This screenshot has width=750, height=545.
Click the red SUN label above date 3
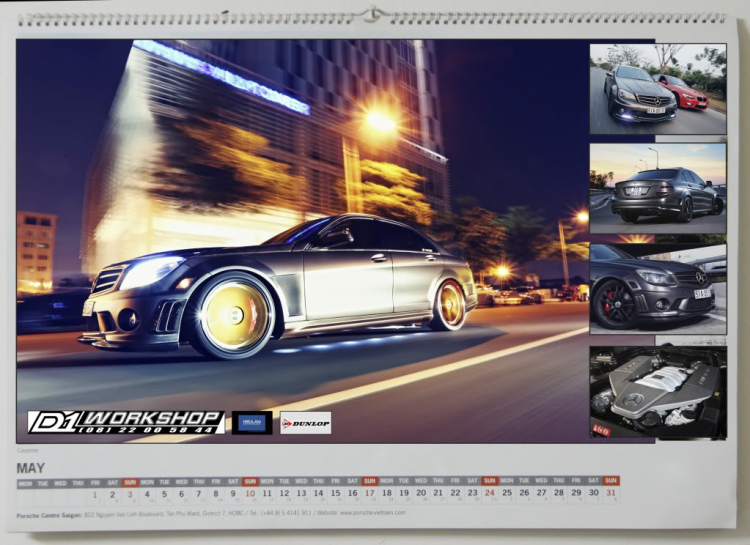click(x=130, y=482)
